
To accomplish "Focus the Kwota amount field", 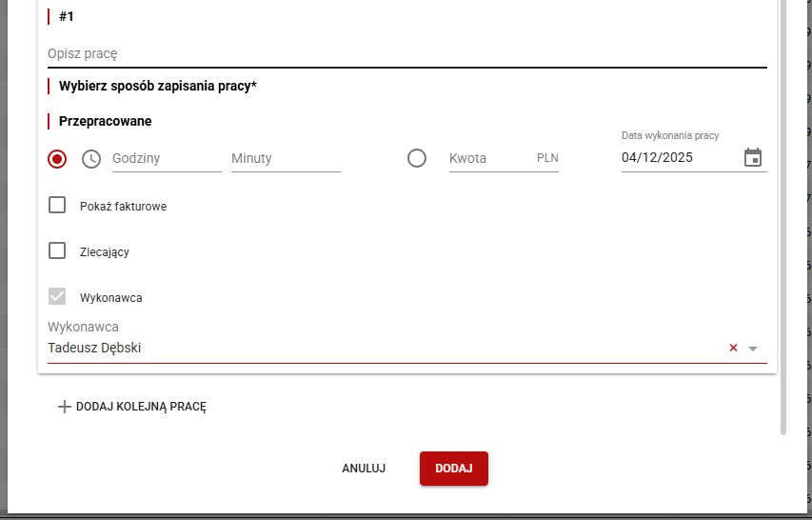I will [x=487, y=159].
